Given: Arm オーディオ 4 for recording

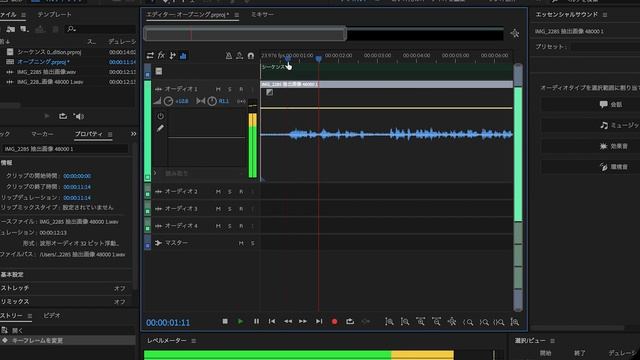Looking at the screenshot, I should 241,226.
